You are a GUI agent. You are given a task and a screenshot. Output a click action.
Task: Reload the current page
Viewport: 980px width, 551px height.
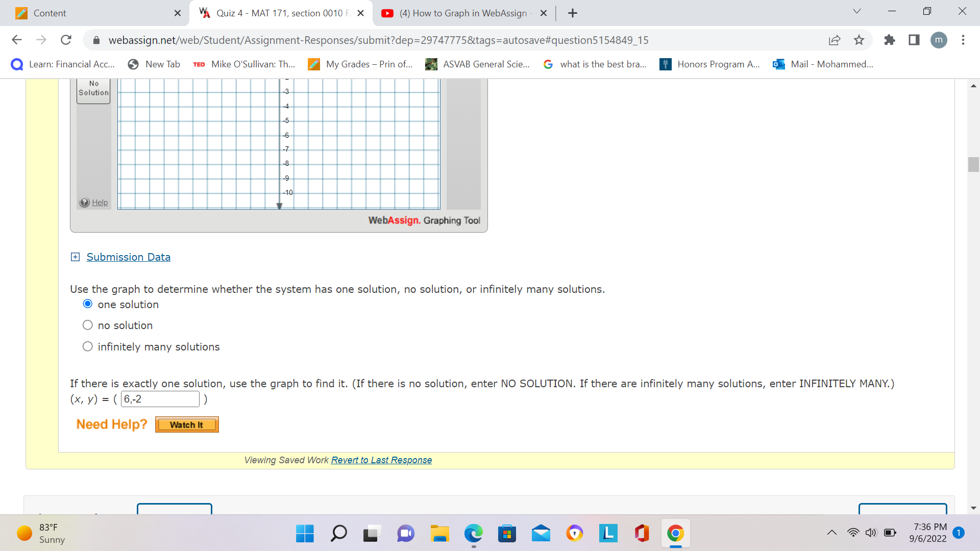pos(66,40)
